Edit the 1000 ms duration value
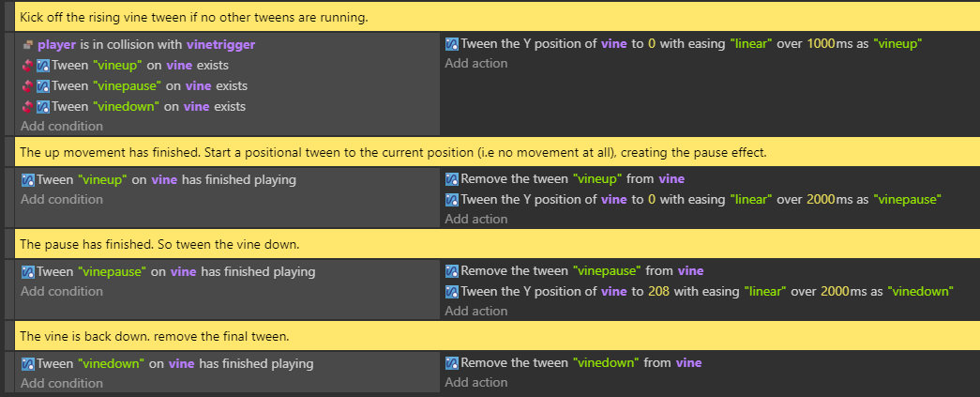This screenshot has height=397, width=980. 821,44
